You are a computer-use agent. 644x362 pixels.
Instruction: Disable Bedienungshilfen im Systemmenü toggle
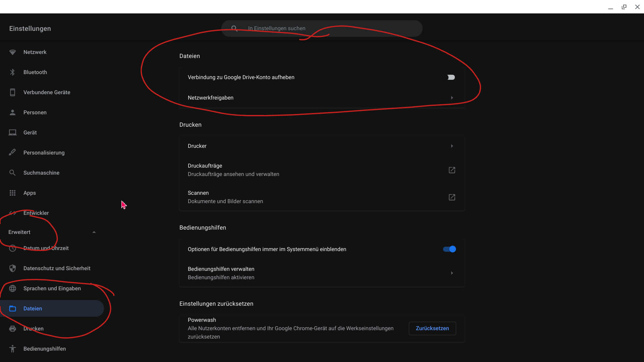point(449,249)
